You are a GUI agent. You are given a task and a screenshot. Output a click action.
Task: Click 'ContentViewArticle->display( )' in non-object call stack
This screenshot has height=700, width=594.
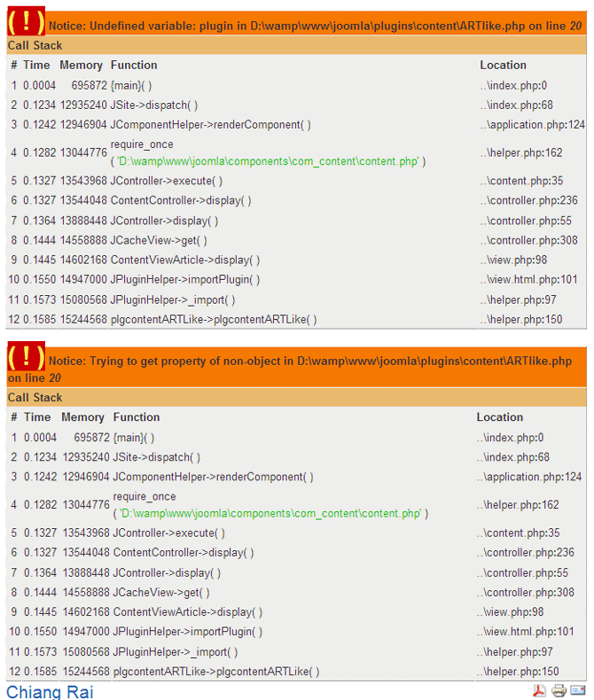[x=188, y=612]
